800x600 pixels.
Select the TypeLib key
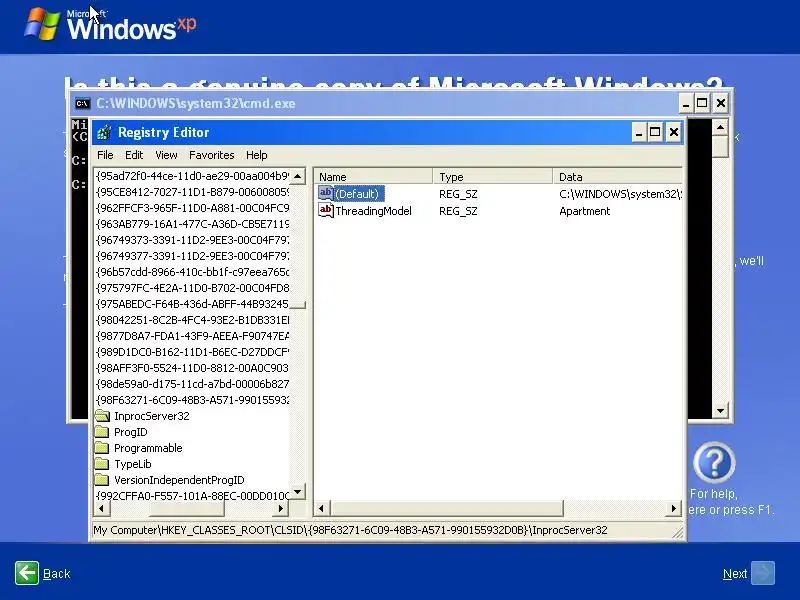[x=133, y=464]
